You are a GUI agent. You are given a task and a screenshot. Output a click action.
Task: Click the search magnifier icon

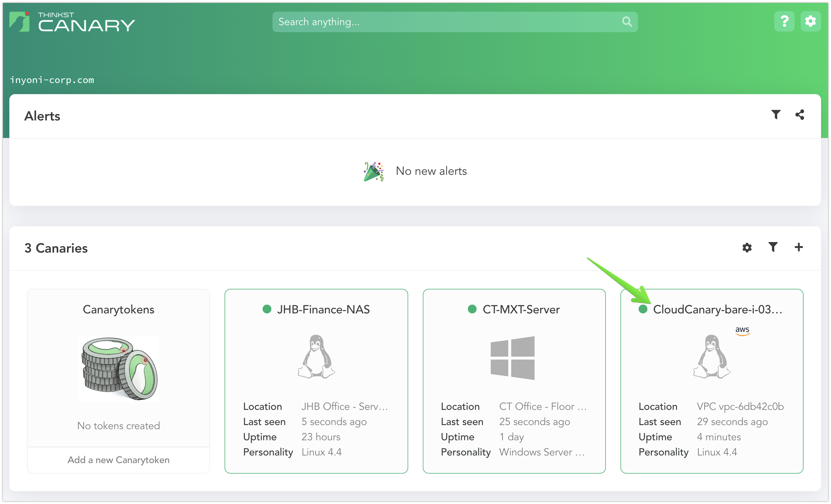coord(627,22)
